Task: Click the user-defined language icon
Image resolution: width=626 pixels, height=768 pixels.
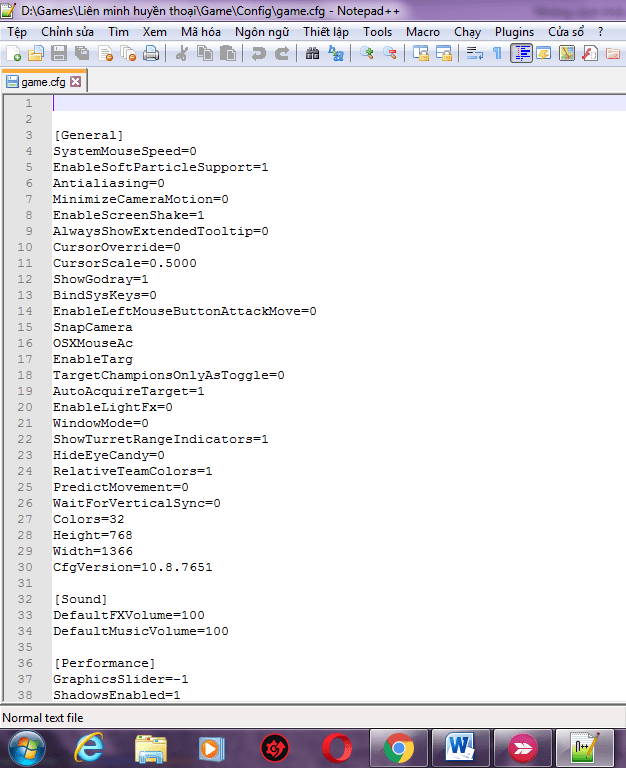Action: pos(544,53)
